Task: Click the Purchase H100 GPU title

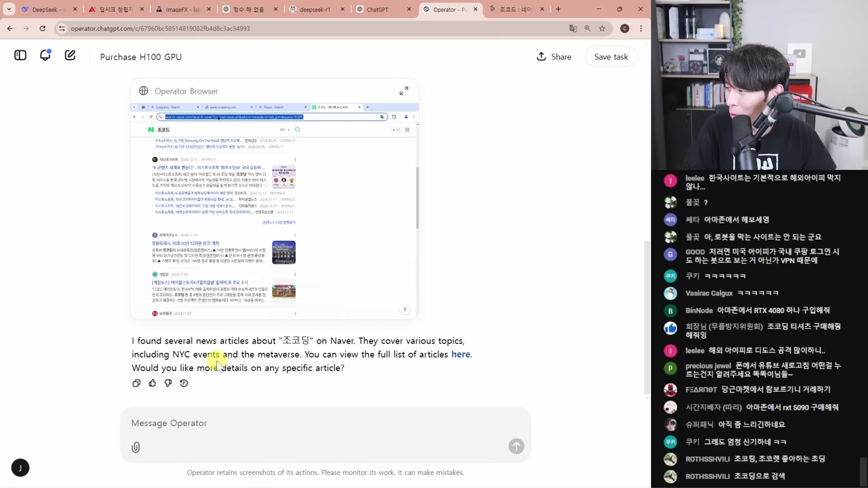Action: 141,57
